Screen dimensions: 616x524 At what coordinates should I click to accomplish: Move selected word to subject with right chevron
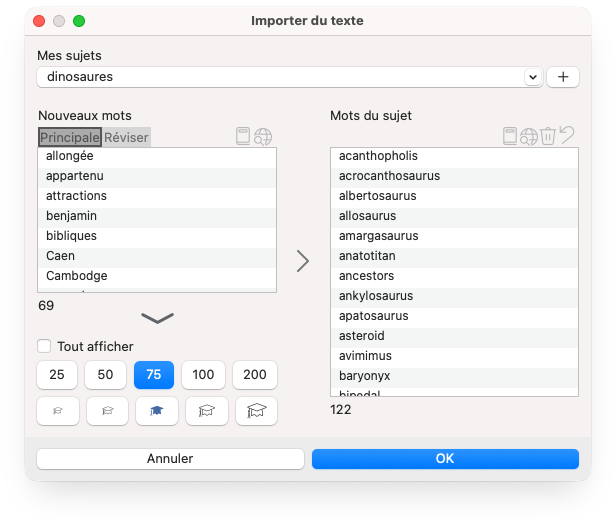pyautogui.click(x=303, y=261)
